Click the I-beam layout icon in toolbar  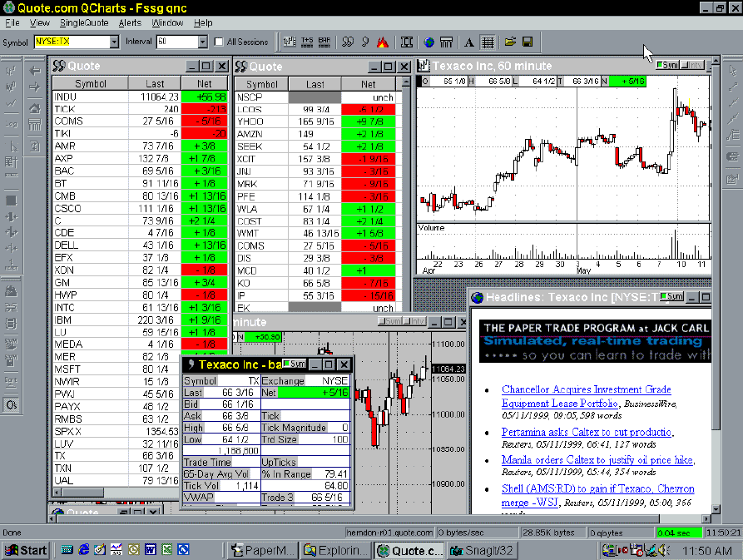click(407, 42)
